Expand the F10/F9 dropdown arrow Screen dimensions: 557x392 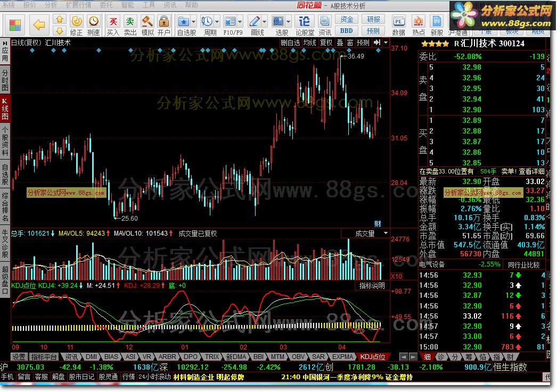point(240,22)
